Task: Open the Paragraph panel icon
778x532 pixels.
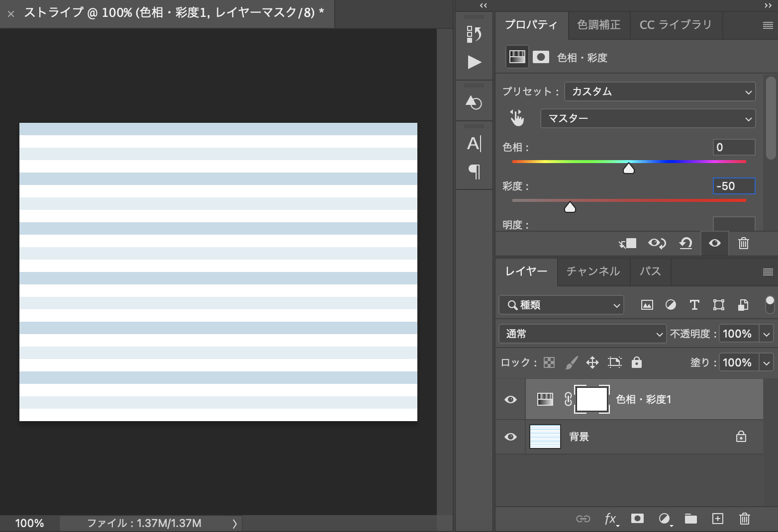Action: click(x=475, y=172)
